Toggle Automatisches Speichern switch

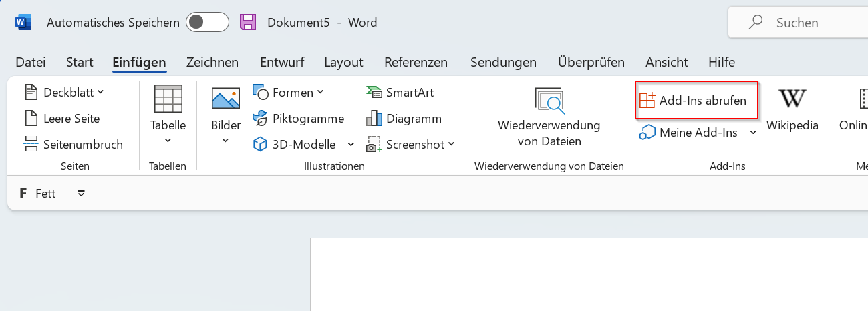pos(207,23)
